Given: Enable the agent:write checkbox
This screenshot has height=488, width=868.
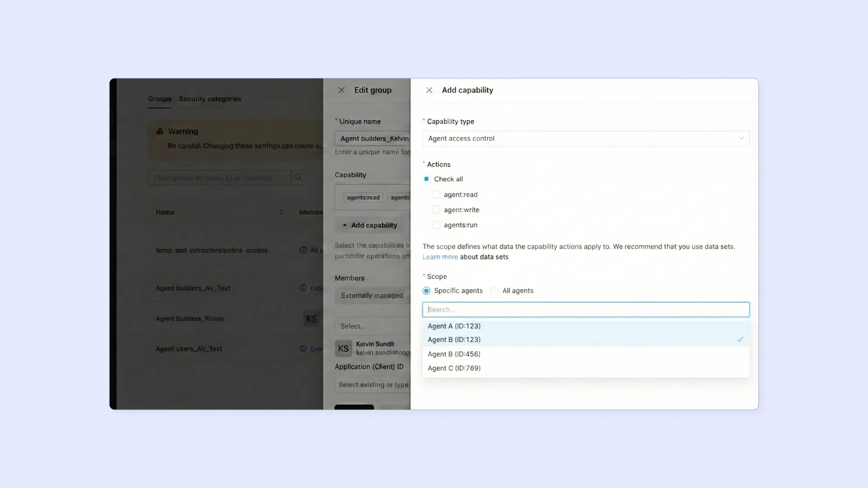Looking at the screenshot, I should point(436,210).
